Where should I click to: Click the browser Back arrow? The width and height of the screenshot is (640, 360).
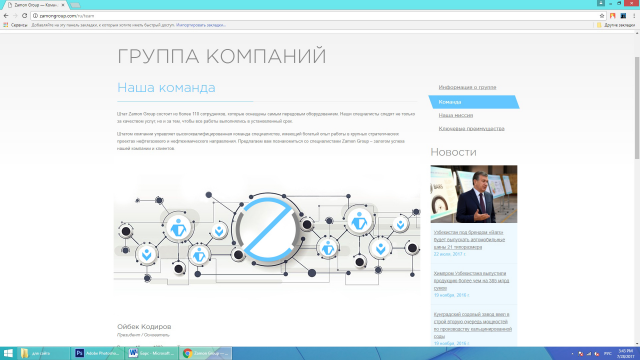coord(6,16)
